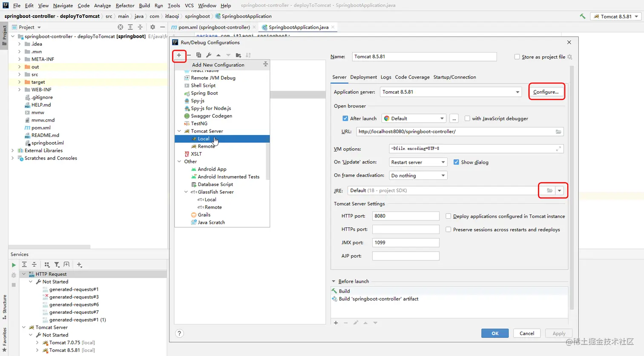This screenshot has width=644, height=356.
Task: Add service plus icon in Services
Action: point(79,265)
